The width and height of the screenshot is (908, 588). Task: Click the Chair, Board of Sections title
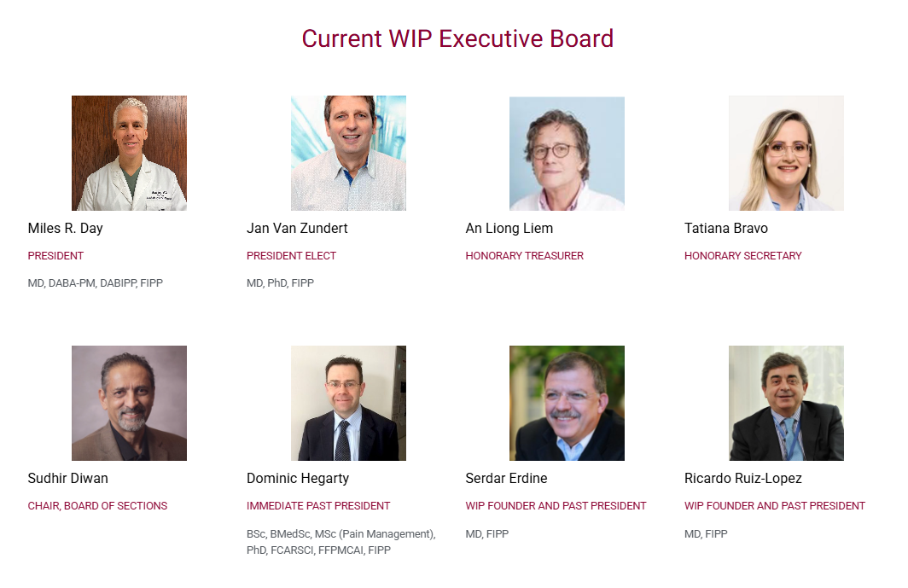(97, 506)
